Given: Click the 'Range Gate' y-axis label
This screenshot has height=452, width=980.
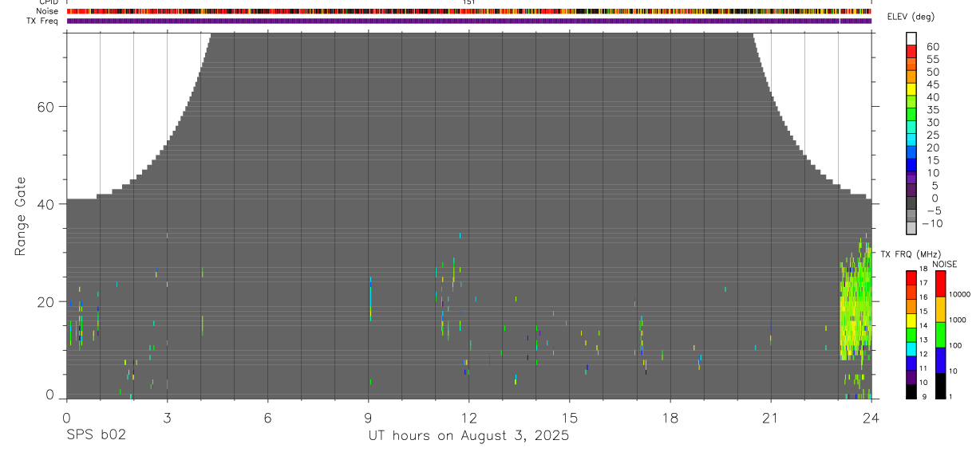Looking at the screenshot, I should [x=21, y=216].
